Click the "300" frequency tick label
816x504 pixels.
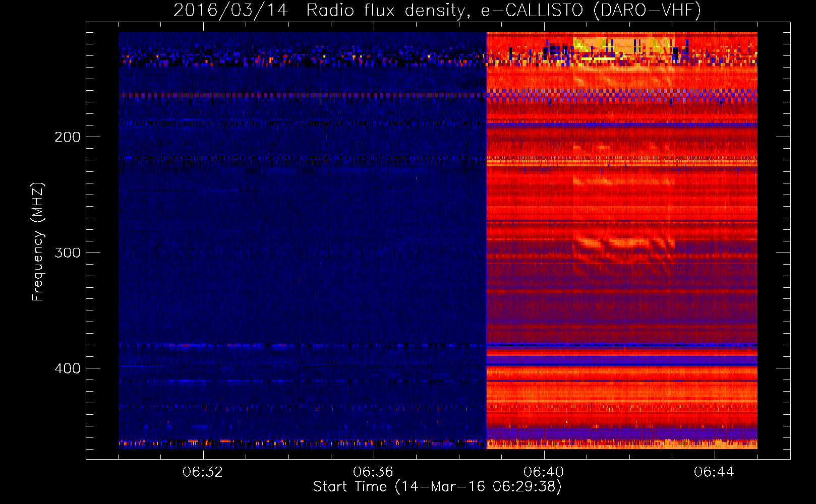tap(68, 253)
